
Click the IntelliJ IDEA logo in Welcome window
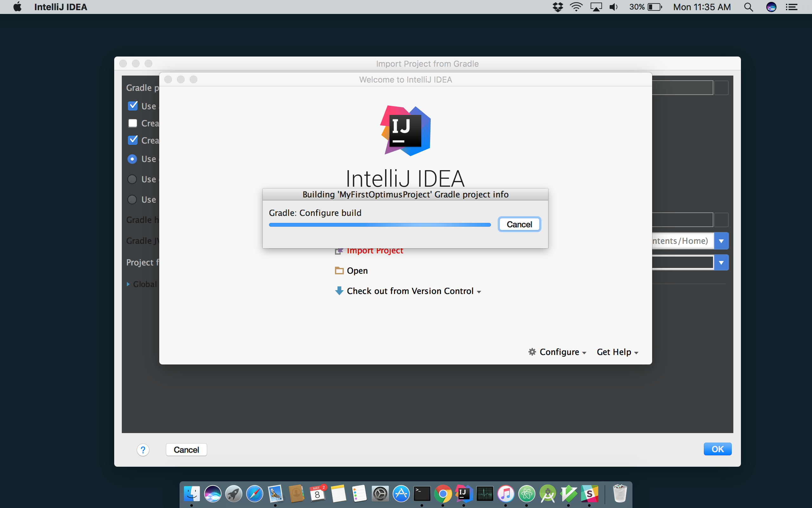click(x=405, y=131)
